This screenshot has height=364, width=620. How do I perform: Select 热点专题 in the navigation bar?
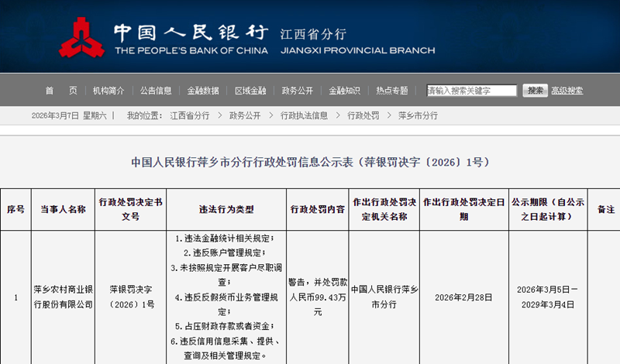coord(392,91)
